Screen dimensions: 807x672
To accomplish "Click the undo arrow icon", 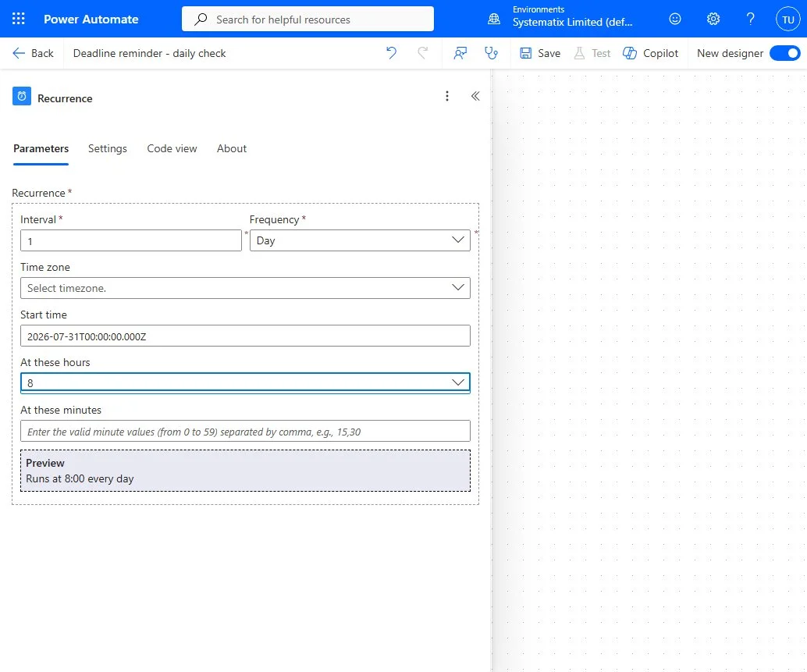I will [x=392, y=53].
